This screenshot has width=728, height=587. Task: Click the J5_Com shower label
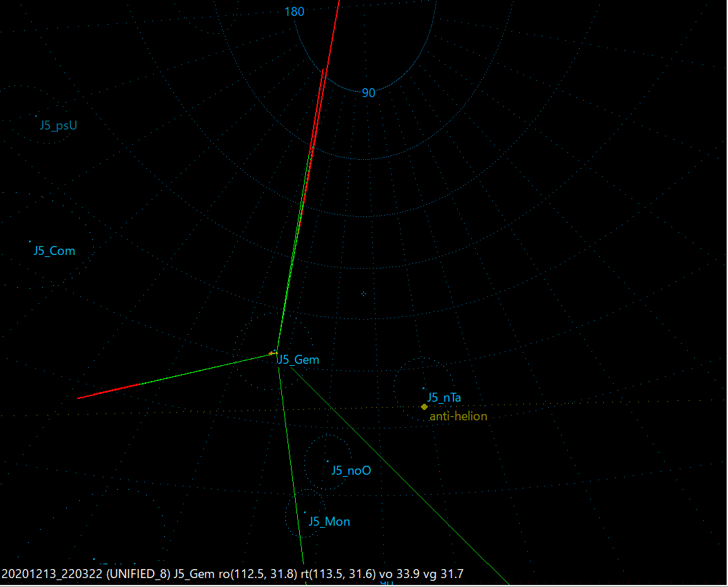54,251
